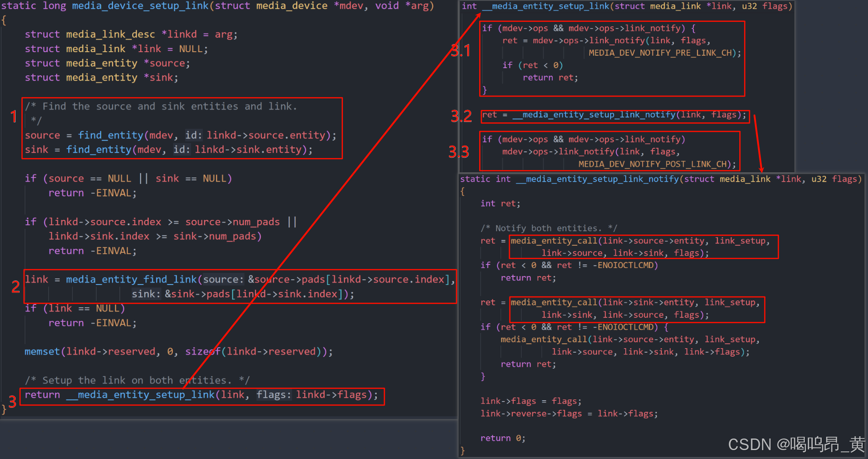Click the media_device_setup_link function name
868x459 pixels.
pyautogui.click(x=140, y=6)
